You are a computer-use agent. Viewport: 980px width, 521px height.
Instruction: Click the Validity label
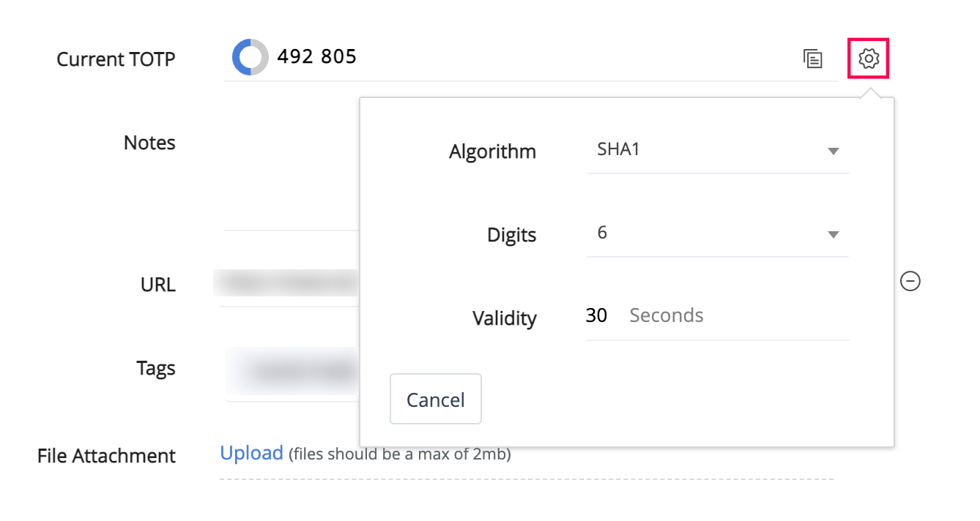(x=504, y=318)
